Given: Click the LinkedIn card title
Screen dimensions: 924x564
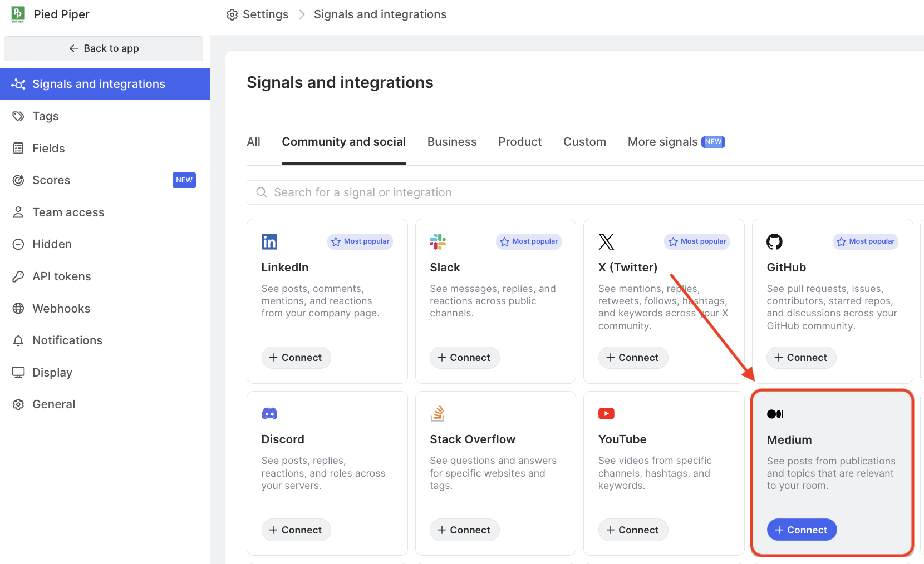Looking at the screenshot, I should 285,268.
